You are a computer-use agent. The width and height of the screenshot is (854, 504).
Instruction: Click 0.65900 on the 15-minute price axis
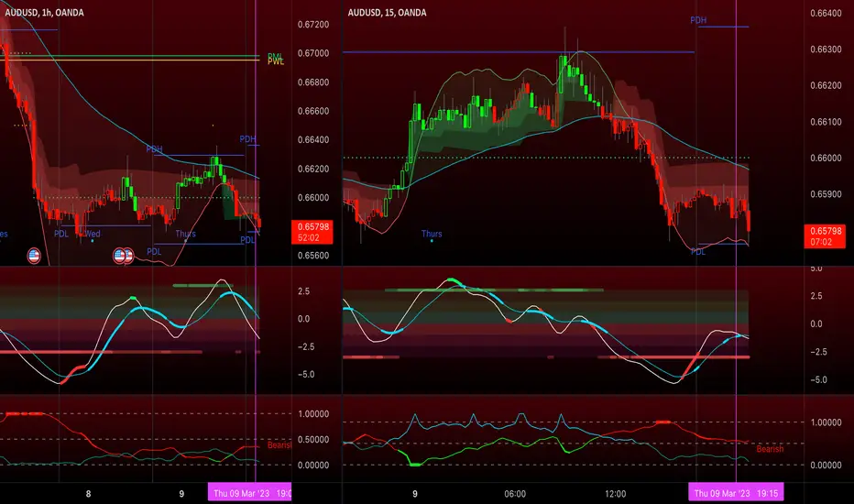point(826,194)
